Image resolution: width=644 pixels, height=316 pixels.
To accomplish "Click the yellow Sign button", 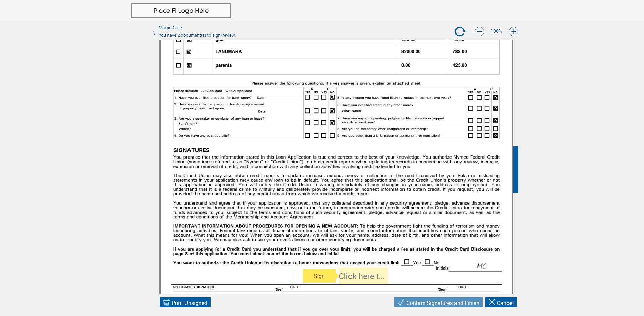I will pos(319,276).
